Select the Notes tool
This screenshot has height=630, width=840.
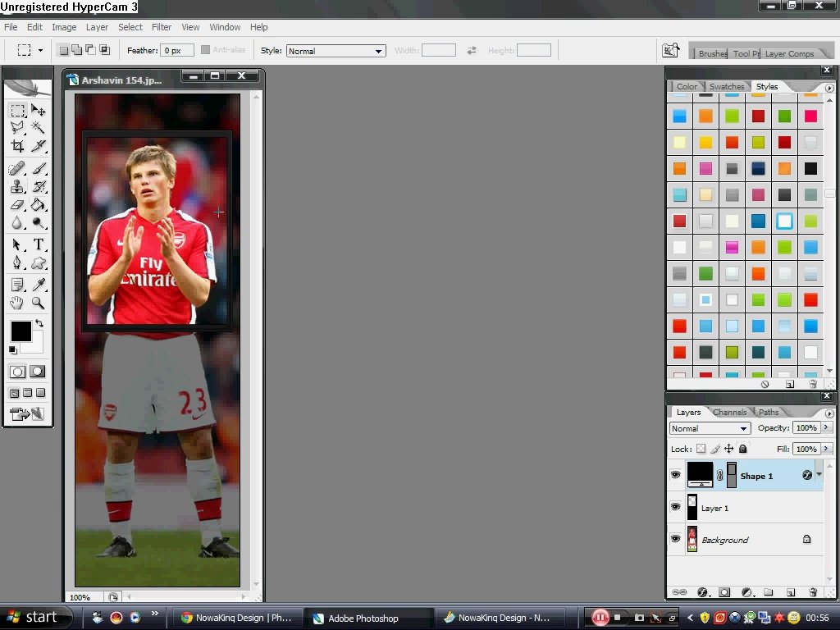[x=18, y=285]
